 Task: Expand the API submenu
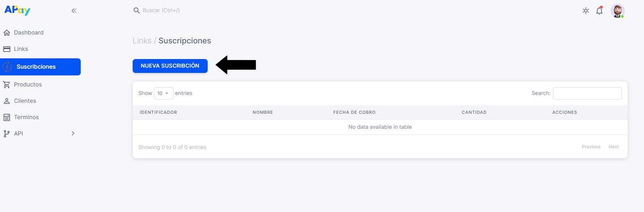click(x=73, y=133)
